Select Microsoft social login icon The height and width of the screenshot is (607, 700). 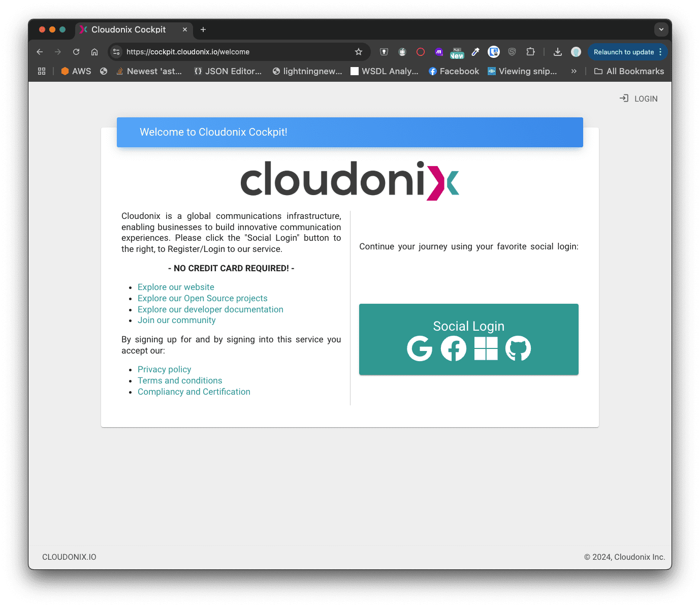pos(486,348)
